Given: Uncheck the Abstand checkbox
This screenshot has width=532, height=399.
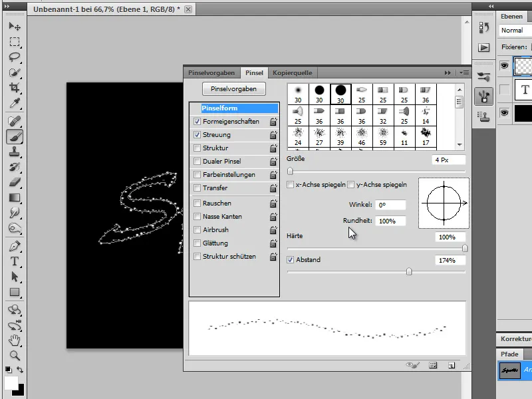Looking at the screenshot, I should coord(290,260).
